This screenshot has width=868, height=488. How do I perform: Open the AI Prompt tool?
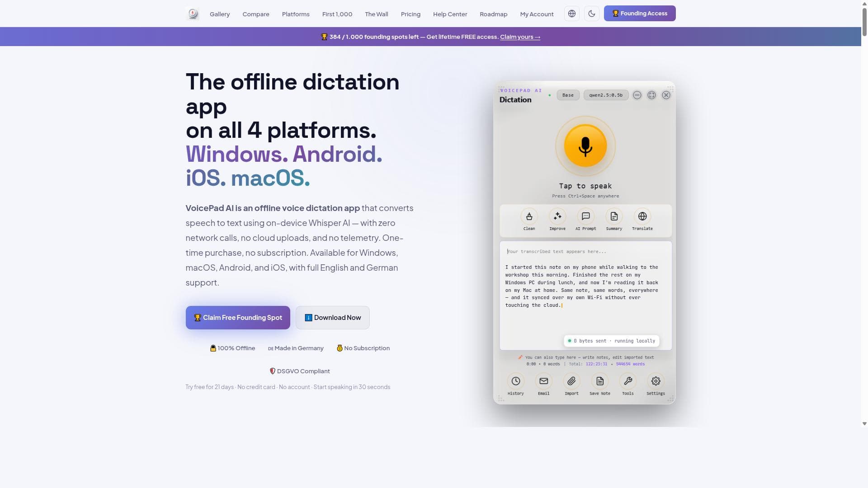tap(585, 216)
